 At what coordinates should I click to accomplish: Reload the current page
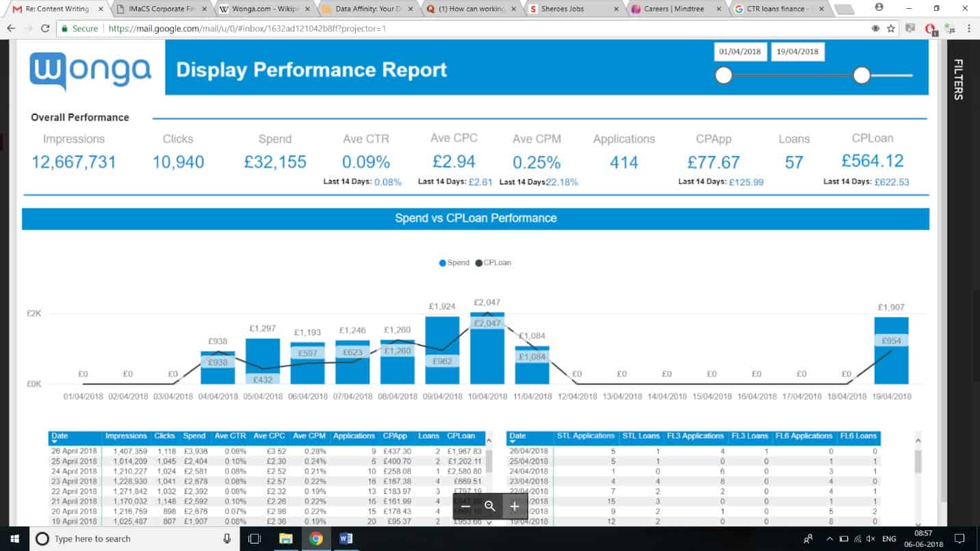[45, 29]
